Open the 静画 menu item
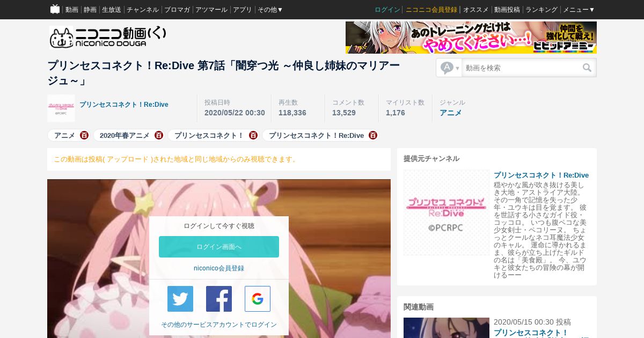The width and height of the screenshot is (644, 338). click(90, 10)
